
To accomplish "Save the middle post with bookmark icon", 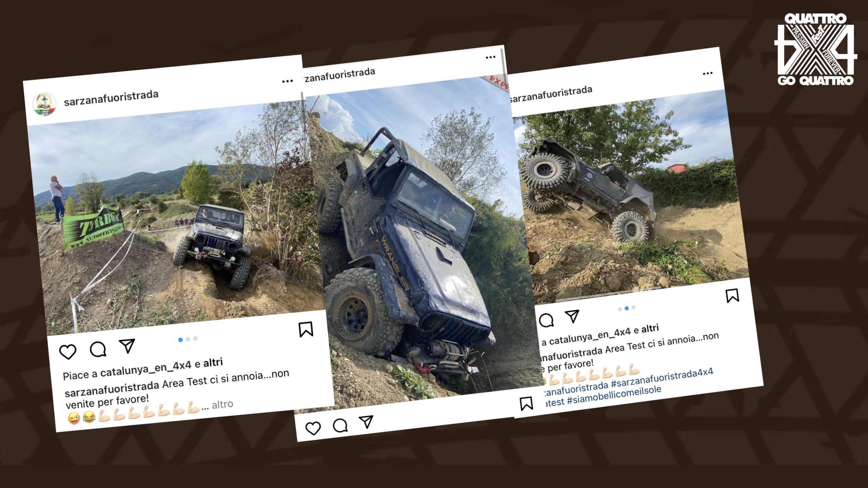I will click(x=526, y=404).
